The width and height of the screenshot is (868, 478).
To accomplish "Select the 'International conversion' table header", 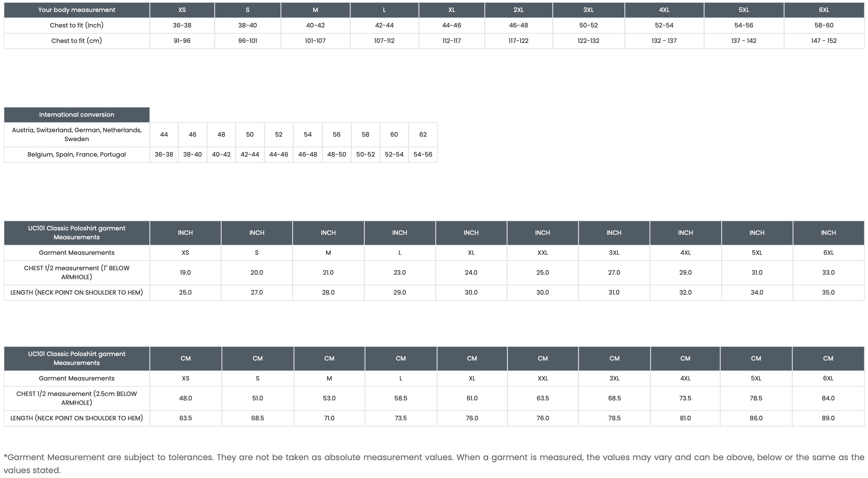I will (x=77, y=115).
